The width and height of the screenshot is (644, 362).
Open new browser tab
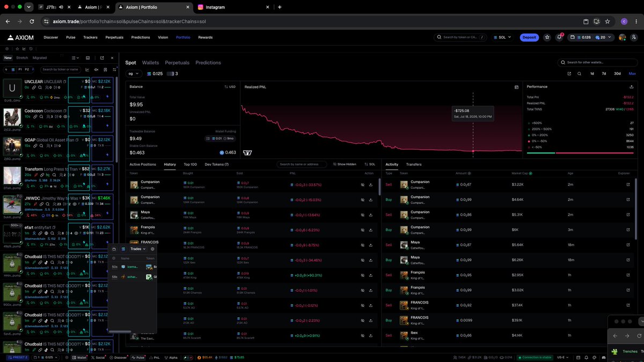[280, 7]
